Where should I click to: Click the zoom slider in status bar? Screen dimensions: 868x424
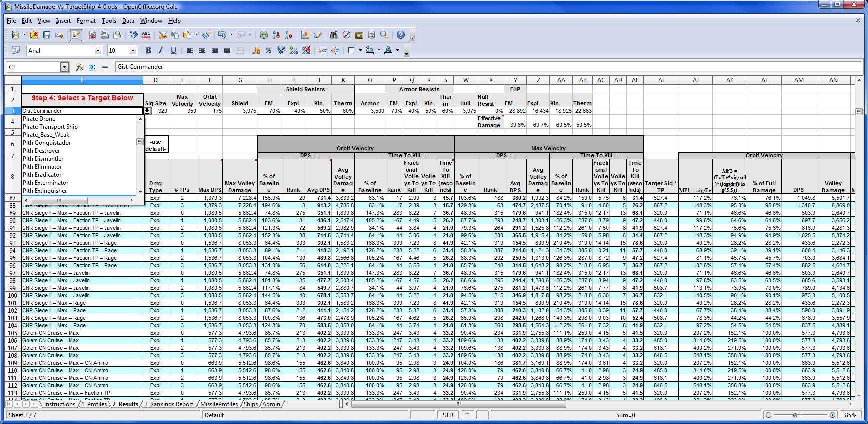pos(795,415)
